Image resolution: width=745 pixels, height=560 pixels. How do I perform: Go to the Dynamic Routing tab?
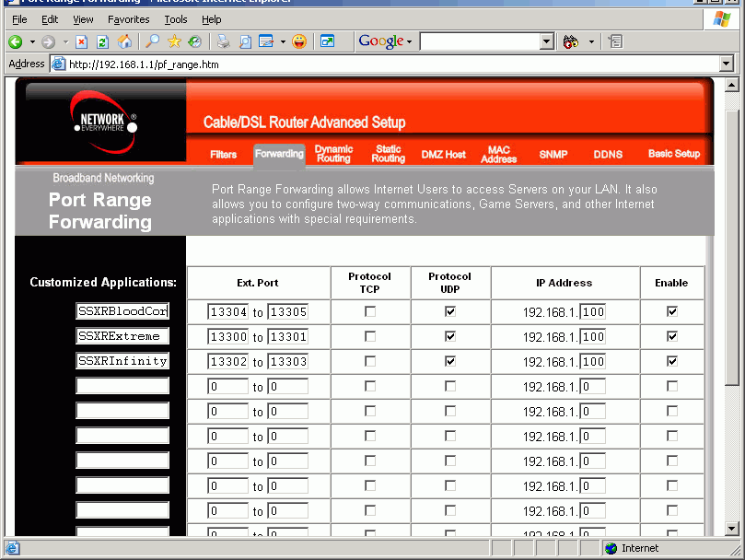333,154
